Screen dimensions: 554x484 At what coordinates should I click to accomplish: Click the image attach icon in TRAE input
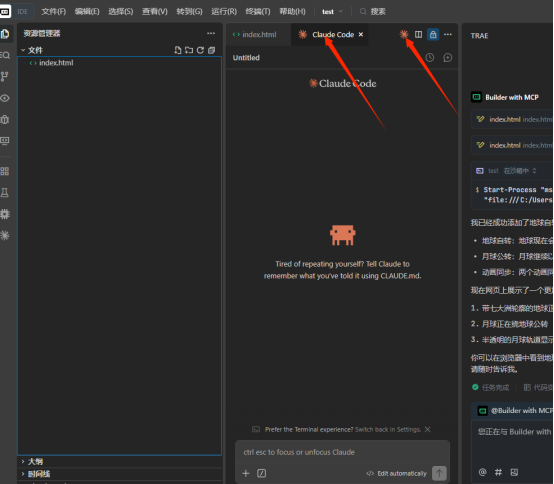pos(514,472)
